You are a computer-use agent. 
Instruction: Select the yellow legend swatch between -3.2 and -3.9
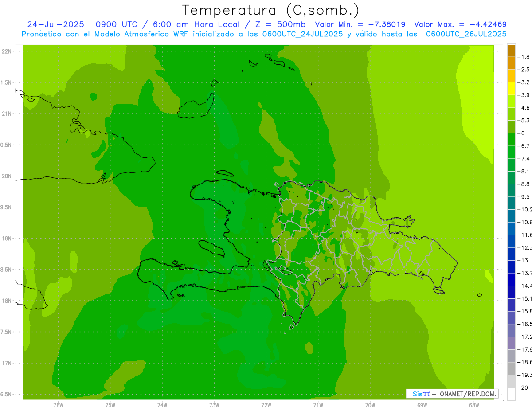(x=511, y=88)
